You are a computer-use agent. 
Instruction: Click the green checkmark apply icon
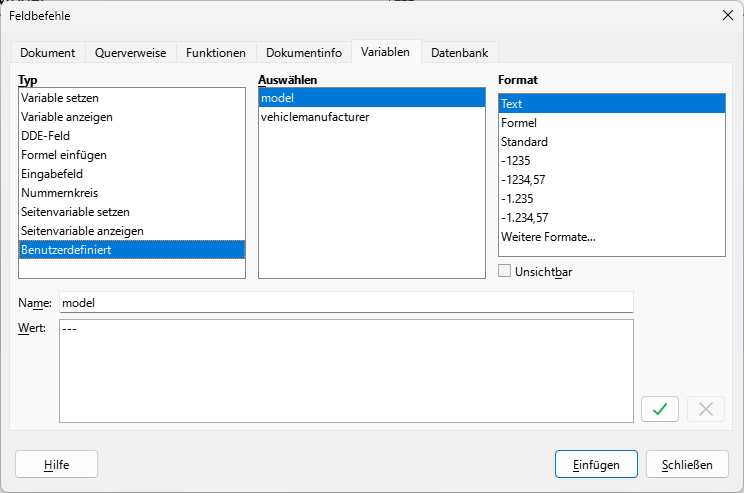click(x=660, y=408)
